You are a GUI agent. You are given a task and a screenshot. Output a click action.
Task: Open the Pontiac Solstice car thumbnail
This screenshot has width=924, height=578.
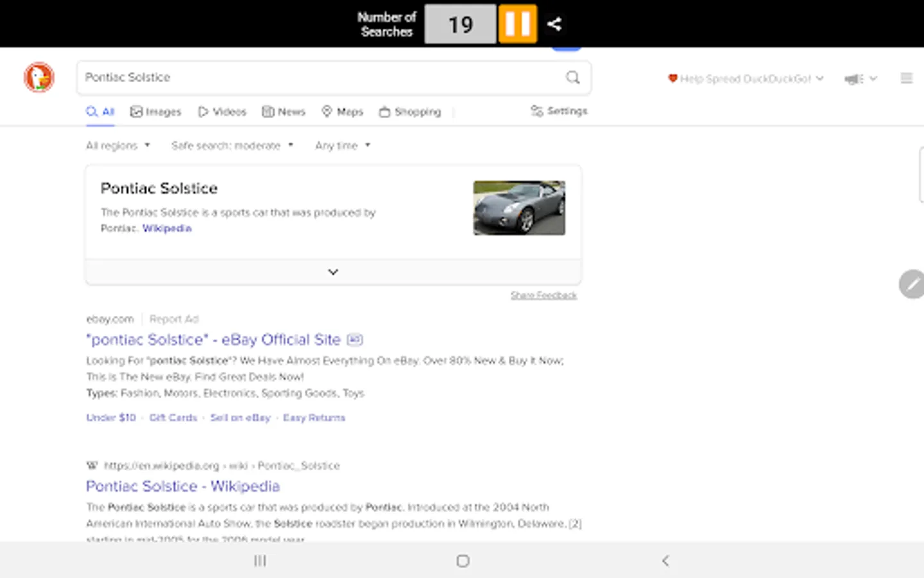point(519,207)
